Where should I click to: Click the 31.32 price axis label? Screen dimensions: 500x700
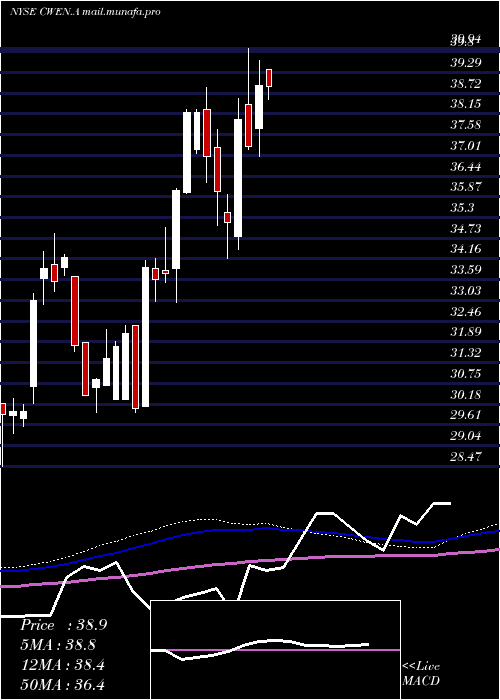point(466,353)
